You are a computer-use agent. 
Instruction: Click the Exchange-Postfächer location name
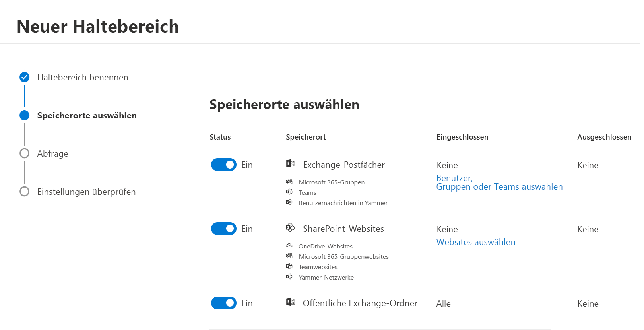coord(344,165)
